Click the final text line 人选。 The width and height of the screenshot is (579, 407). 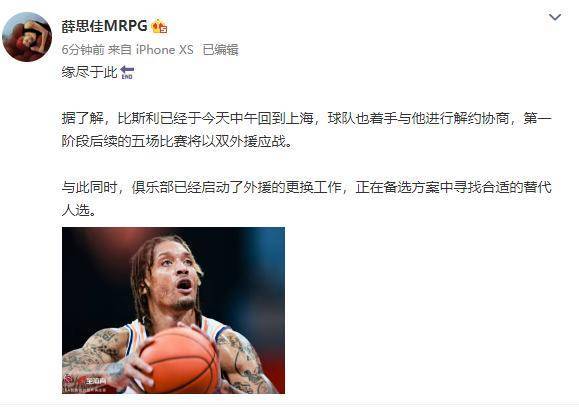click(79, 210)
